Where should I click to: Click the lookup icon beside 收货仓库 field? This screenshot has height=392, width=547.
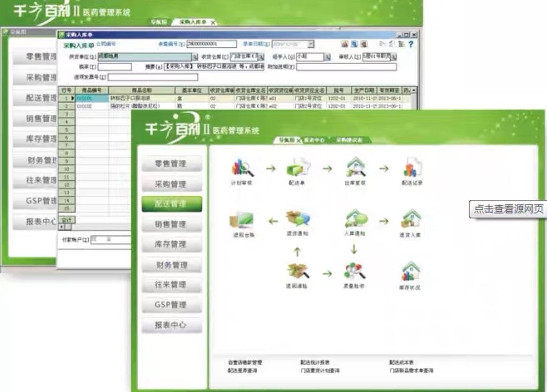pos(261,57)
